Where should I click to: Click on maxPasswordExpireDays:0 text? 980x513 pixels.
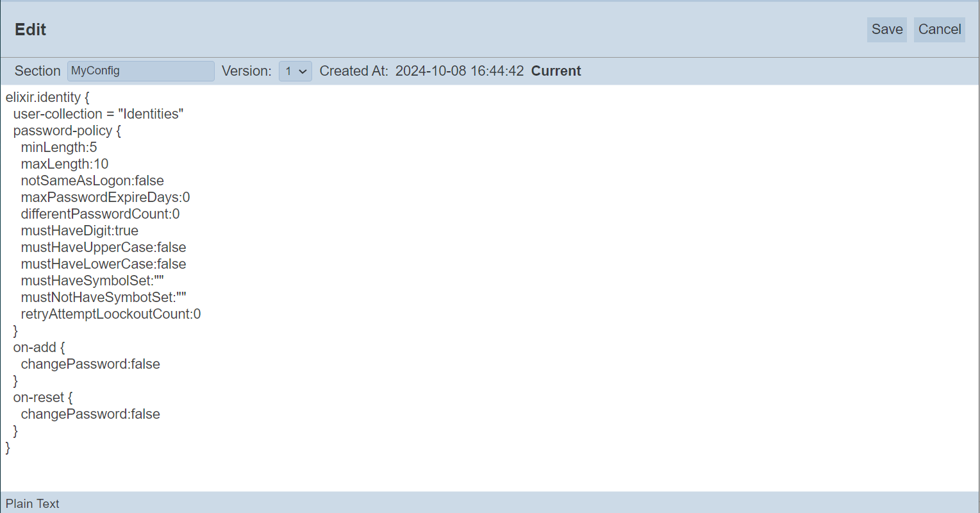[105, 198]
